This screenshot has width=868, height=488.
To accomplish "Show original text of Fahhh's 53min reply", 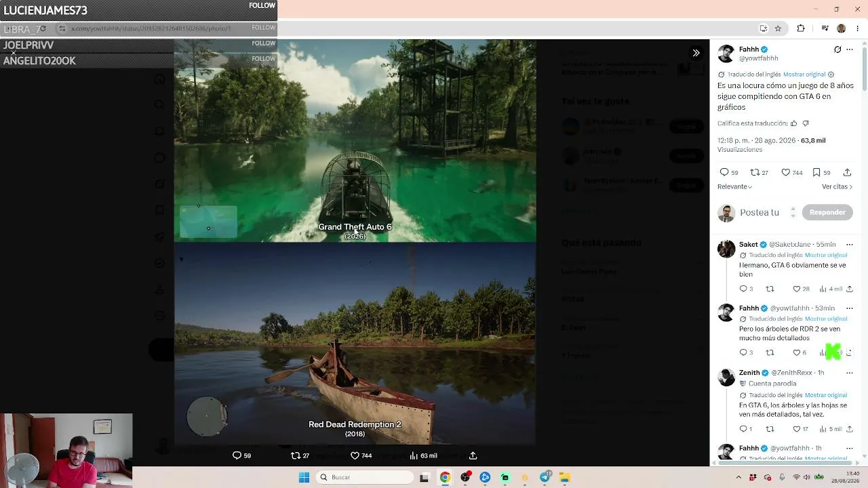I will [x=826, y=319].
